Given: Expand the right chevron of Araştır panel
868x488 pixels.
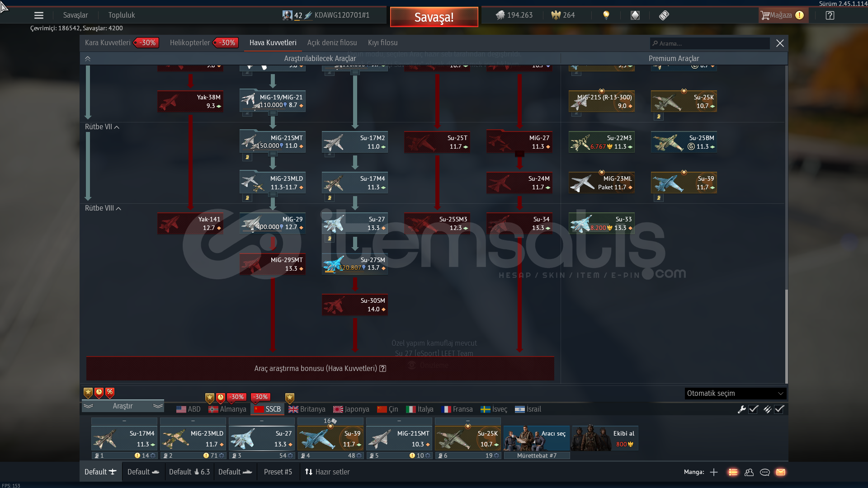Looking at the screenshot, I should (158, 406).
